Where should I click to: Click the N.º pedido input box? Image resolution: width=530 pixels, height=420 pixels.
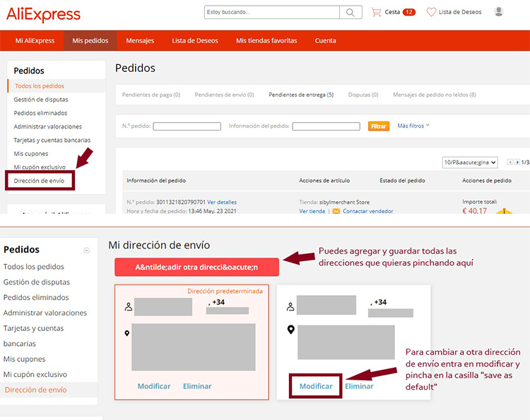[187, 126]
